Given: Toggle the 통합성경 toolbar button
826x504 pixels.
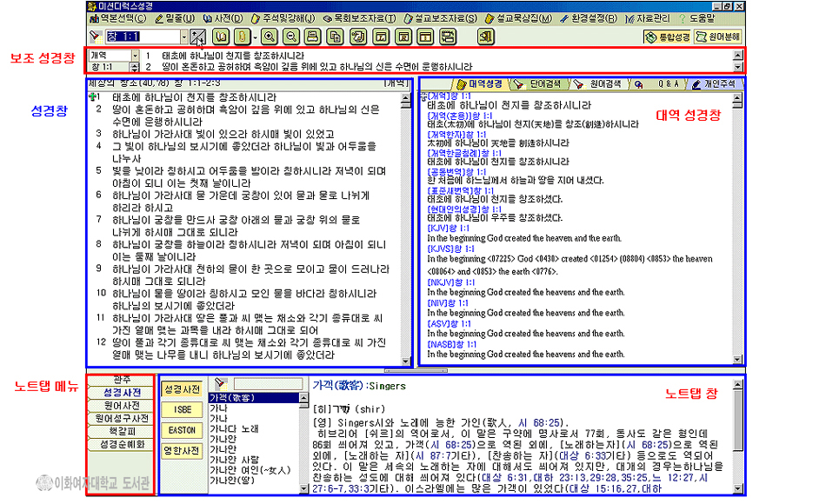Looking at the screenshot, I should click(668, 36).
